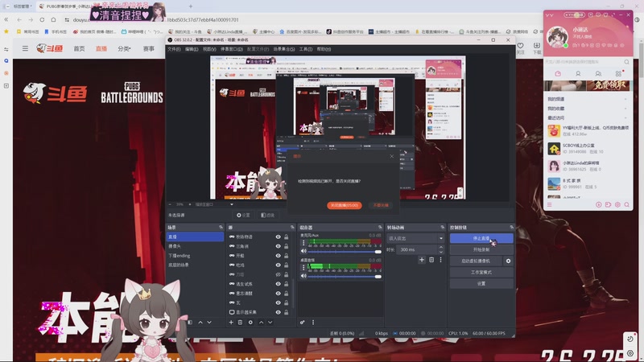The height and width of the screenshot is (362, 644).
Task: Open advanced audio properties gear in mixer
Action: click(303, 323)
